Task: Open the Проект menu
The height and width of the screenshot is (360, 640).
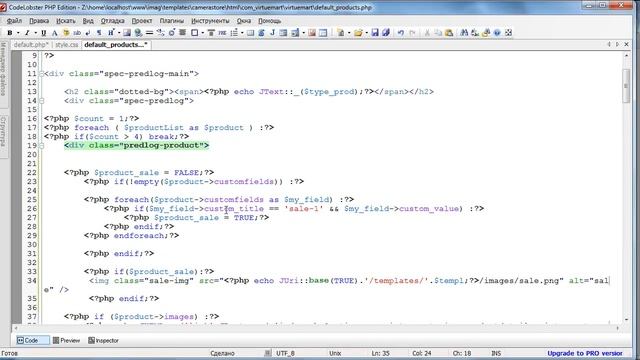Action: pyautogui.click(x=142, y=21)
